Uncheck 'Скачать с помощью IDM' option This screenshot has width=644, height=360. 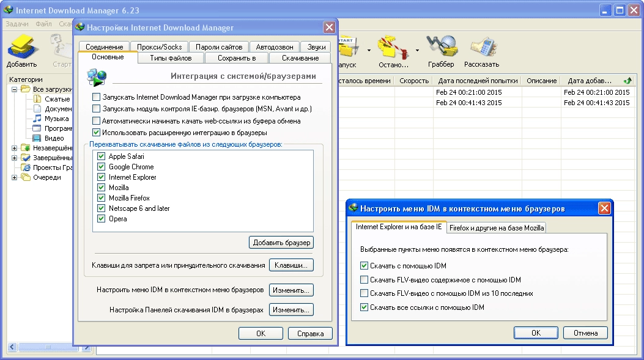[364, 266]
